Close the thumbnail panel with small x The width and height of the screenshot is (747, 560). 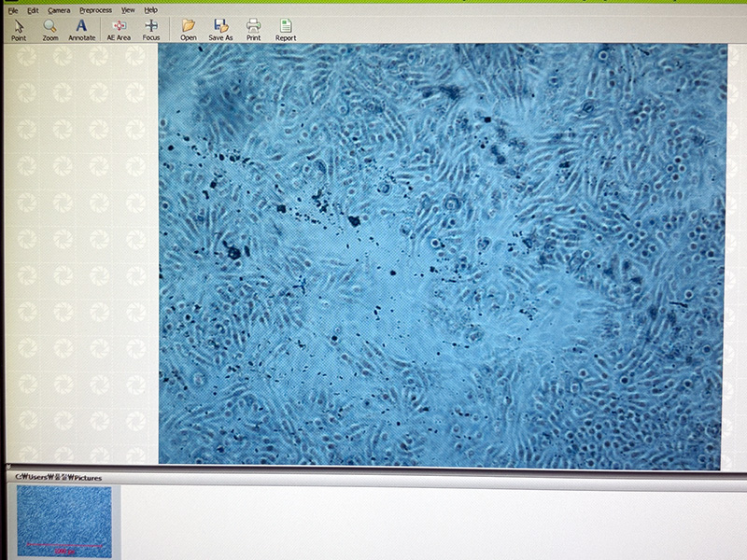10,468
